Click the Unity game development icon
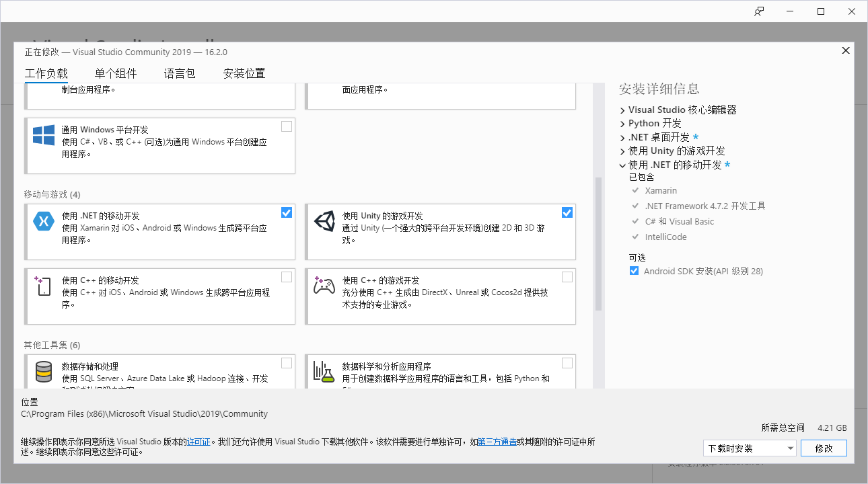Screen dimensions: 868x484 coord(324,219)
